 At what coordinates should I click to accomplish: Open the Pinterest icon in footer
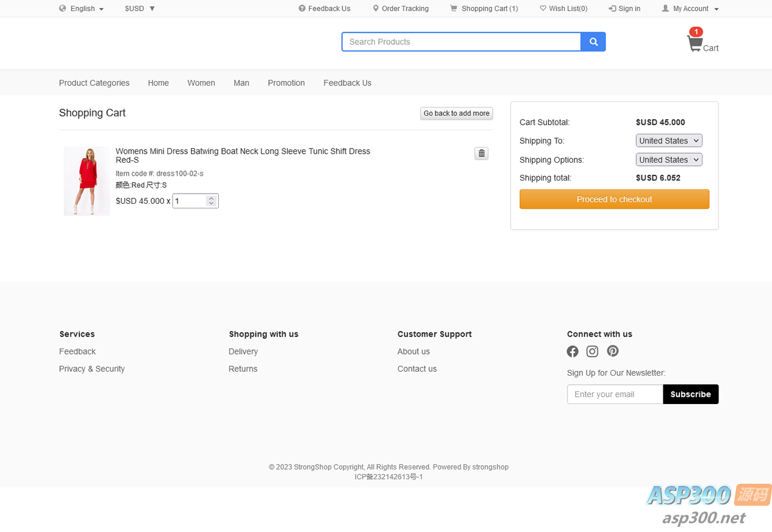point(612,351)
